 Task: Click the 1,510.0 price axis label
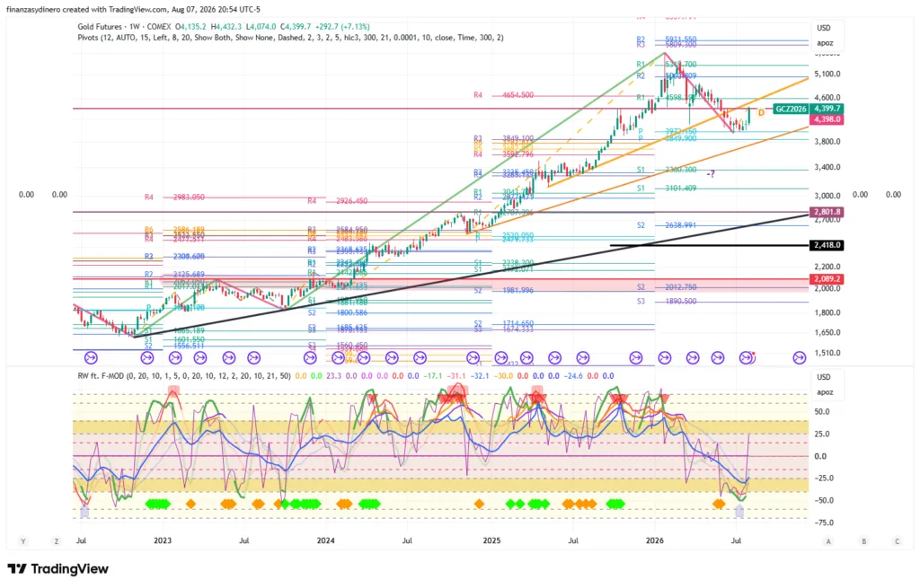(827, 354)
